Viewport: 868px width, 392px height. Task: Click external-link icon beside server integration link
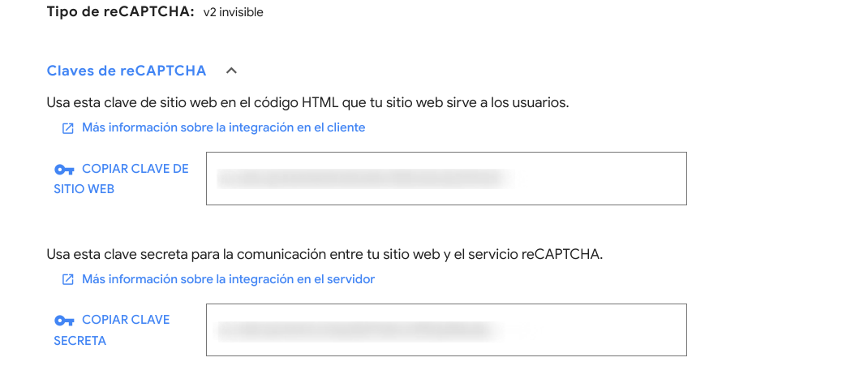pyautogui.click(x=68, y=280)
